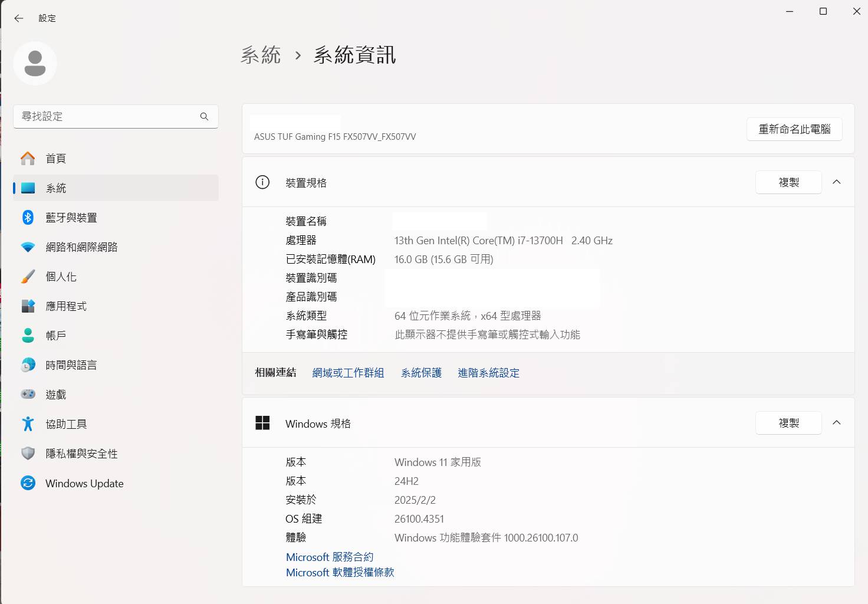Maximize the Settings window
The height and width of the screenshot is (604, 868).
coord(823,11)
